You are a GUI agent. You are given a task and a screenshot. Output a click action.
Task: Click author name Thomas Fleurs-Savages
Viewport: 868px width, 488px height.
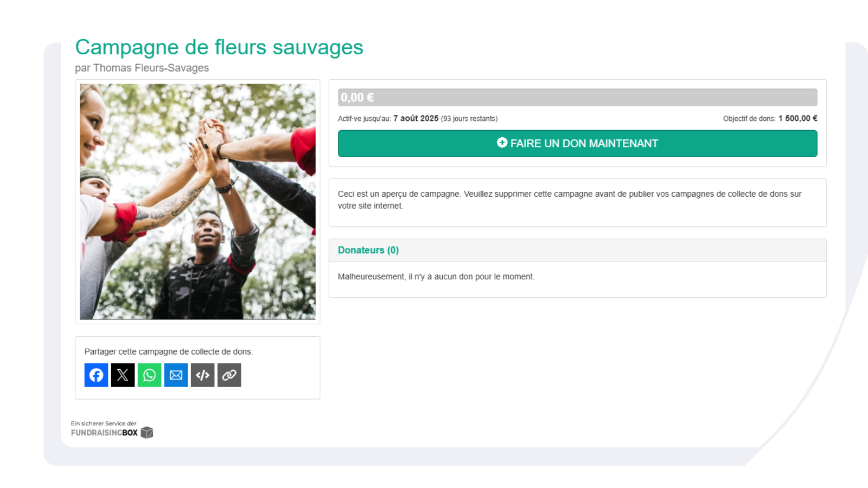coord(151,68)
